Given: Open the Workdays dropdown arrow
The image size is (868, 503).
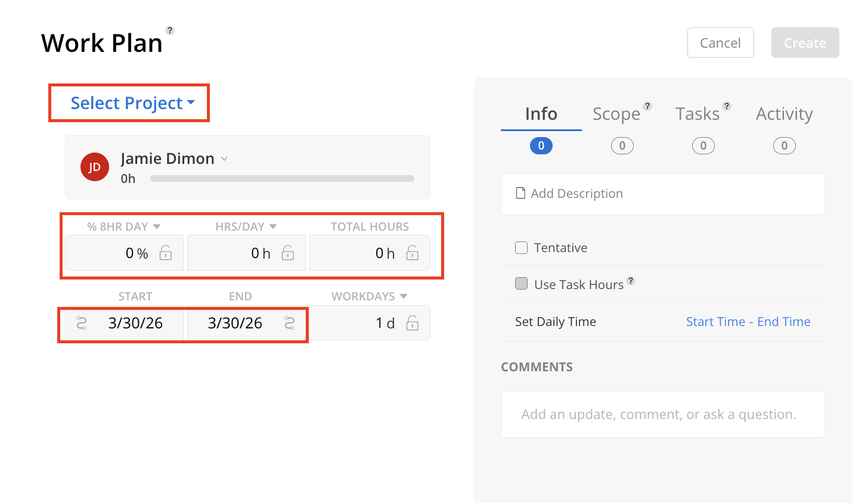Looking at the screenshot, I should click(x=404, y=296).
